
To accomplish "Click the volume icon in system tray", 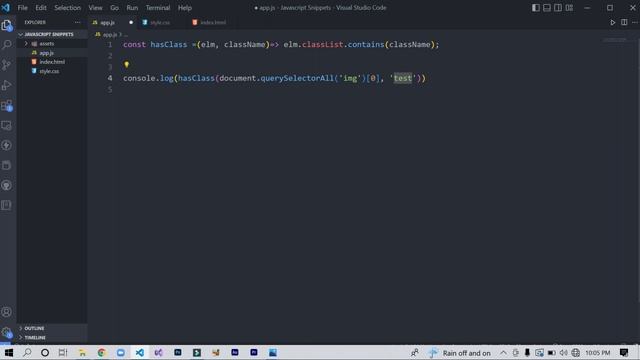I will point(564,353).
